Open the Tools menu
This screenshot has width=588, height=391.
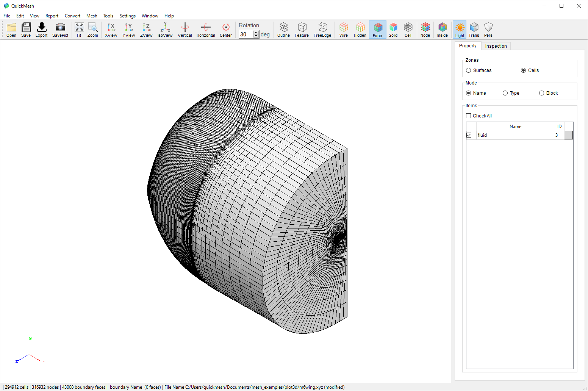[x=108, y=16]
